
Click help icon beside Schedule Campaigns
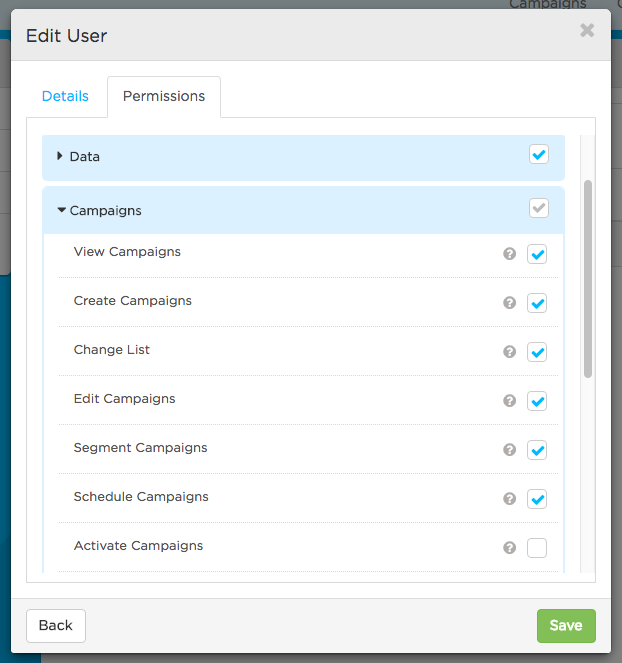(510, 499)
